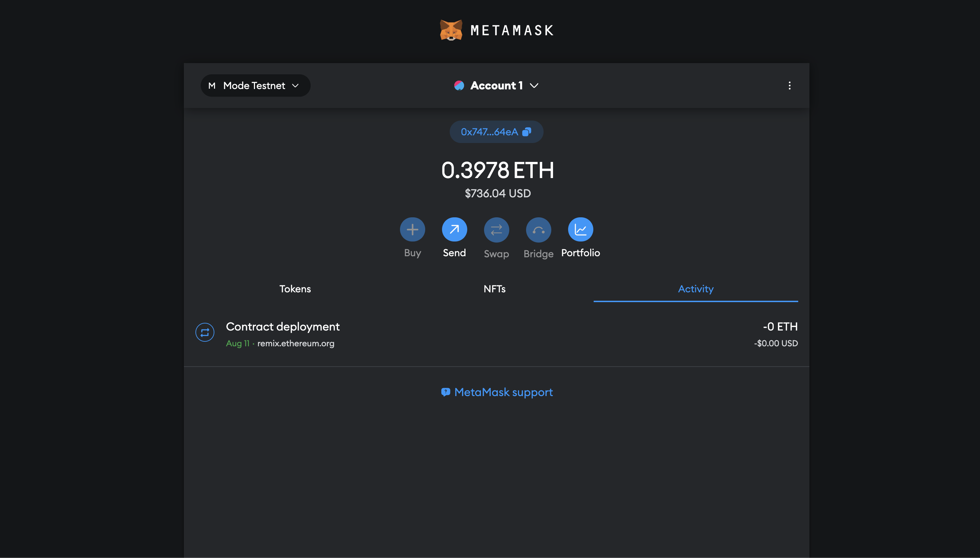This screenshot has width=980, height=558.
Task: Switch to the Tokens tab
Action: [295, 289]
